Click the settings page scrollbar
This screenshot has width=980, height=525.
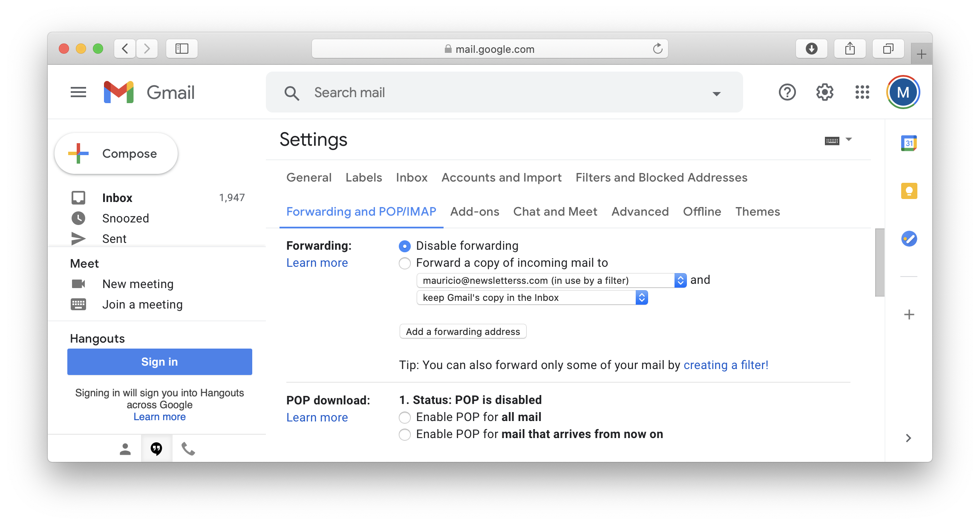(880, 262)
